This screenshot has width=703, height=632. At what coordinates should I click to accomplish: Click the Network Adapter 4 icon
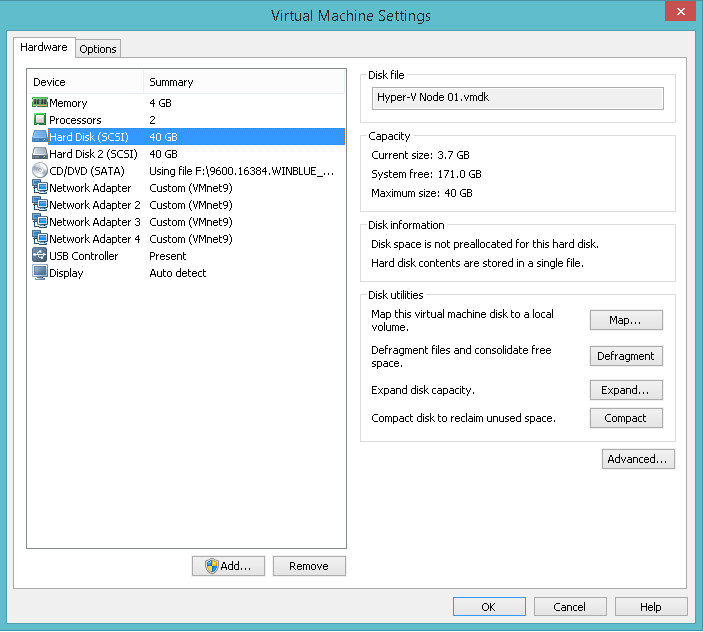[x=40, y=238]
